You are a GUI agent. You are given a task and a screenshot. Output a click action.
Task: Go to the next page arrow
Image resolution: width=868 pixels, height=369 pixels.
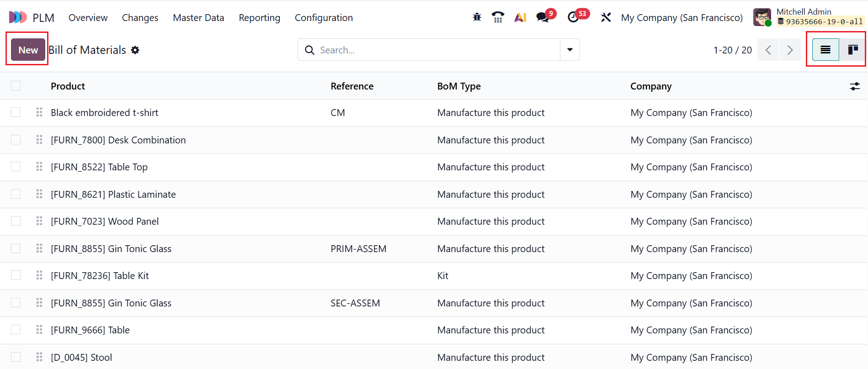(x=790, y=50)
